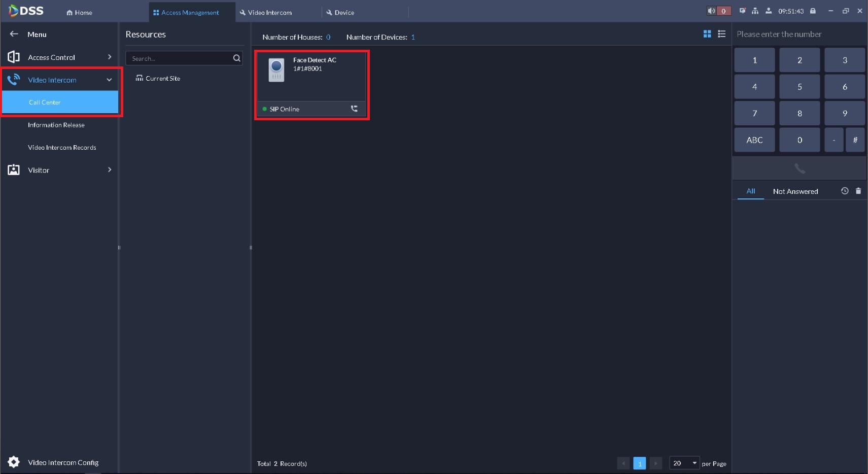Click the back arrow beside Menu
Image resolution: width=868 pixels, height=474 pixels.
[14, 34]
